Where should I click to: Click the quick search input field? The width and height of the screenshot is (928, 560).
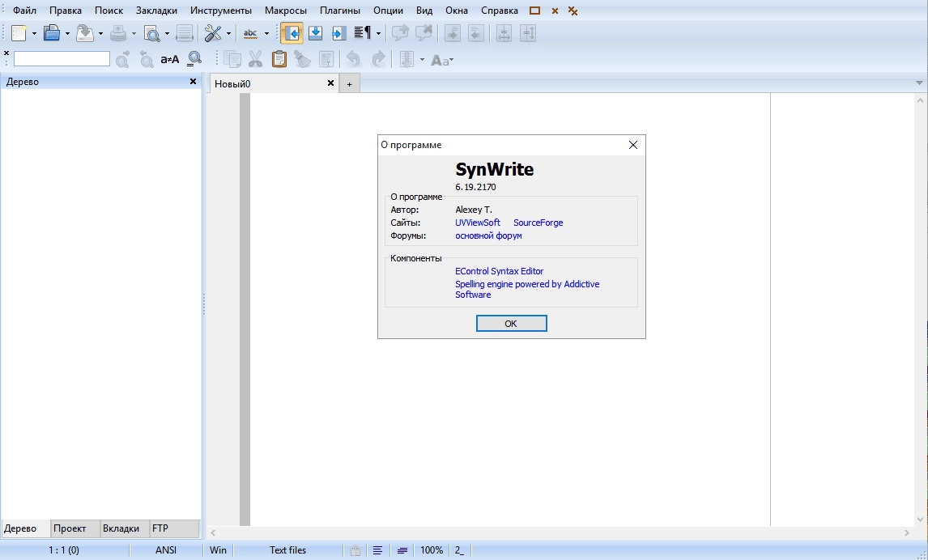pos(62,58)
